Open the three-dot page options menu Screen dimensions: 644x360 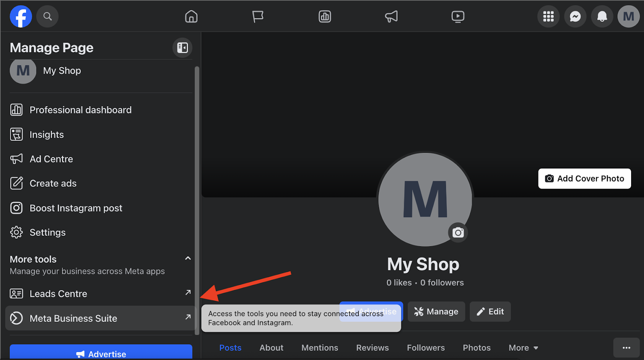click(626, 348)
